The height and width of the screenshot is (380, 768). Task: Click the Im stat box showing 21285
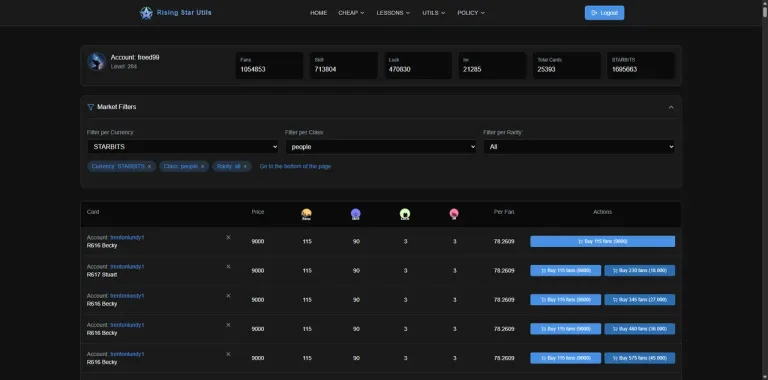(493, 65)
